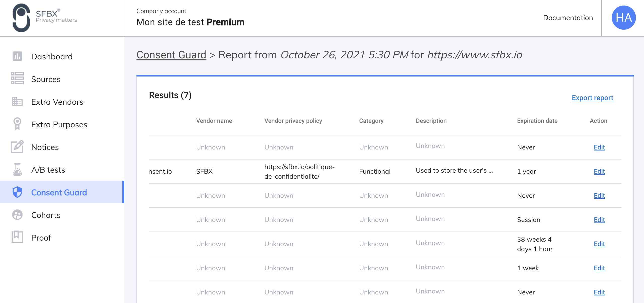Click the Notices pencil edit icon

[17, 147]
